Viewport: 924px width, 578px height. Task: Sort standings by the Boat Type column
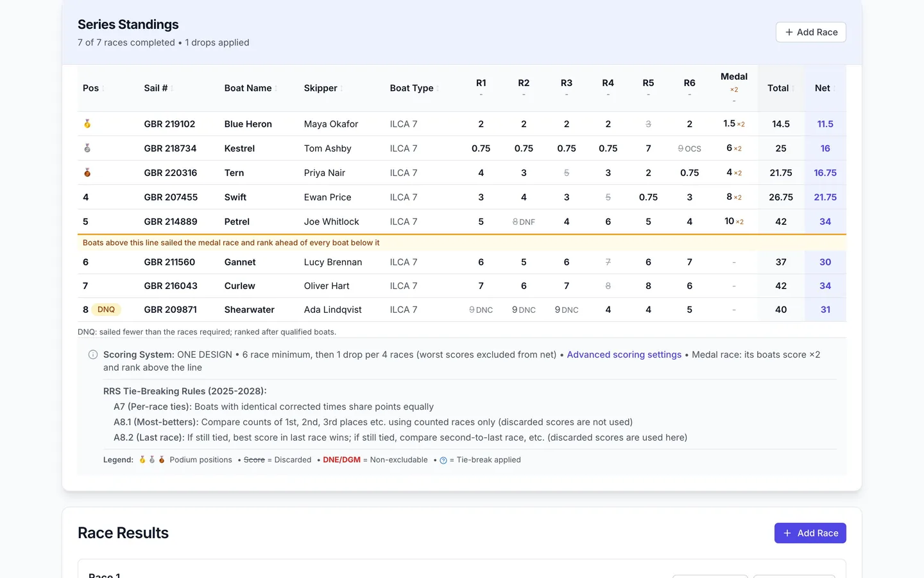[x=415, y=88]
